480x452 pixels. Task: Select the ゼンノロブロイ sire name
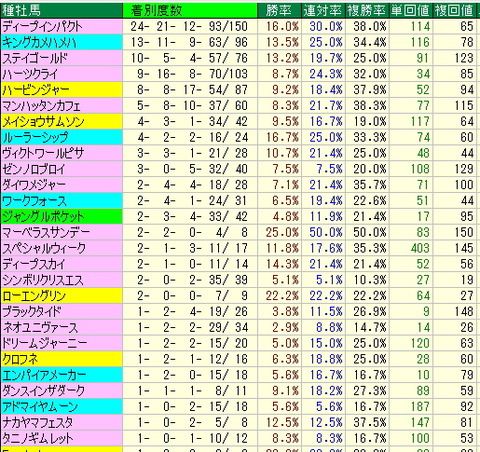[34, 169]
